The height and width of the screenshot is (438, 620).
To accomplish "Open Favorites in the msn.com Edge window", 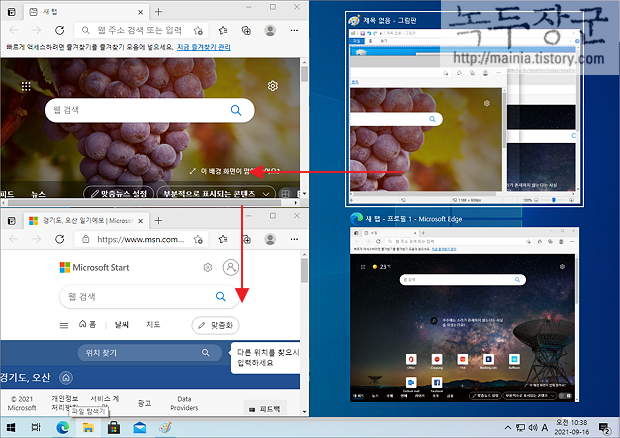I will click(x=223, y=239).
